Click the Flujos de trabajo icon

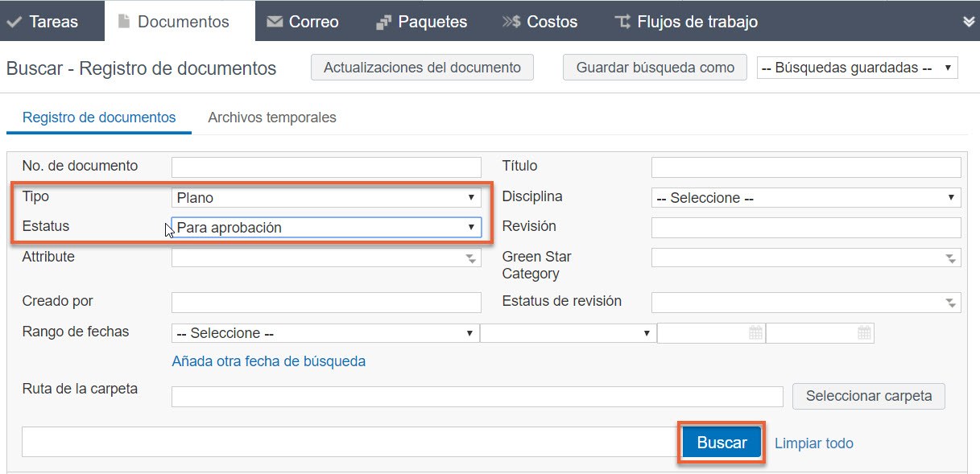click(622, 22)
